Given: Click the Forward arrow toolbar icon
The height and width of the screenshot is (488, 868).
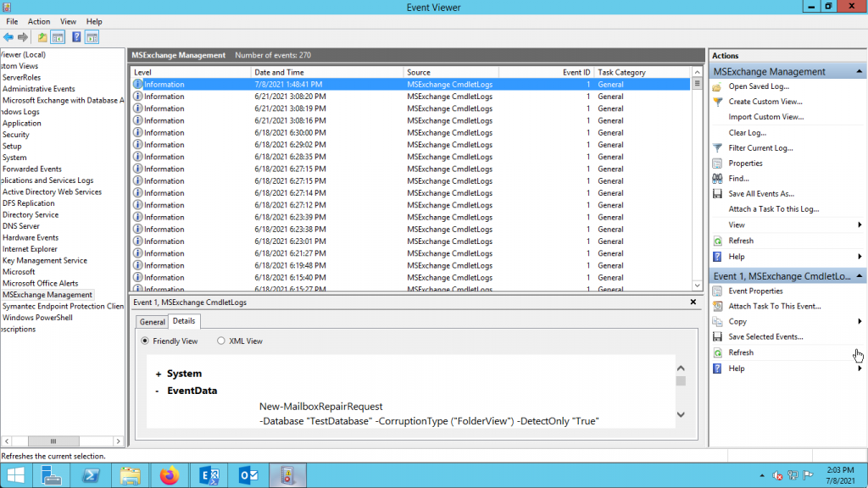Looking at the screenshot, I should (x=23, y=37).
